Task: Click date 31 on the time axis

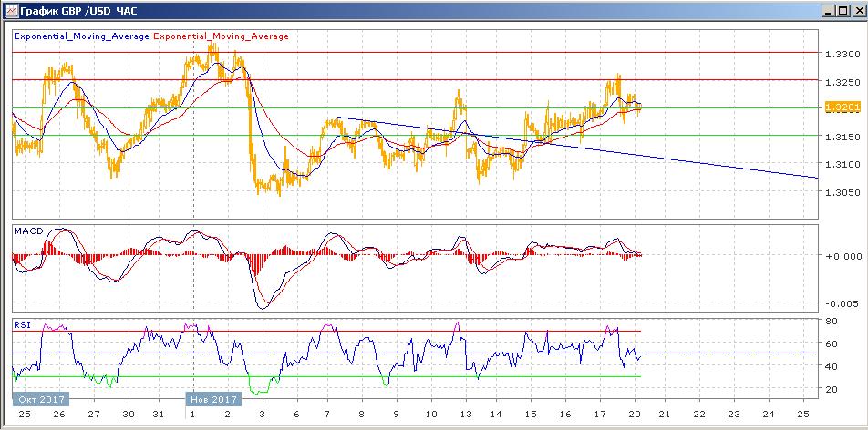Action: coord(159,414)
